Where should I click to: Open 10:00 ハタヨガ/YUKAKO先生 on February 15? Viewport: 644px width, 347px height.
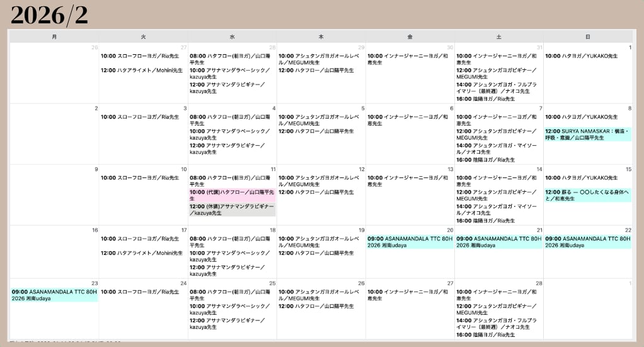click(581, 178)
